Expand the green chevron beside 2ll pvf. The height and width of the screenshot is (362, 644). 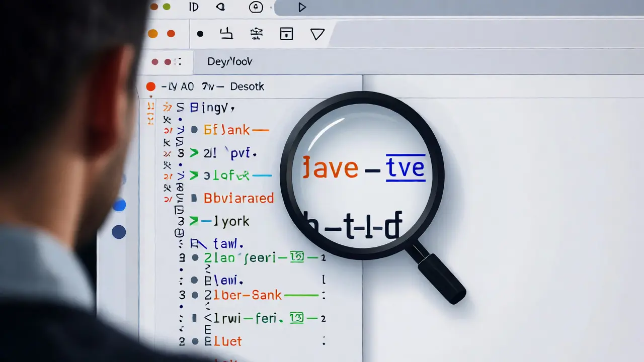point(194,153)
